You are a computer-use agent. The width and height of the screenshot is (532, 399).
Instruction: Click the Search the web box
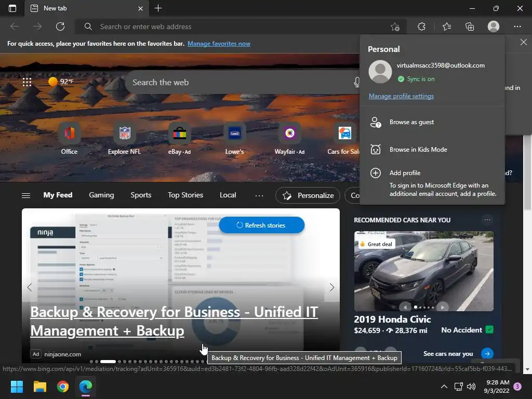click(x=241, y=82)
